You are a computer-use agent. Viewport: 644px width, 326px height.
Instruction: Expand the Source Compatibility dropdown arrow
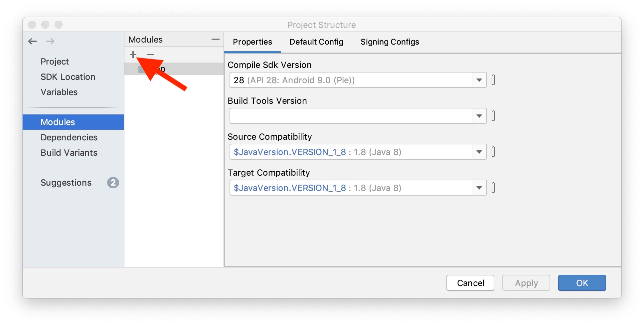[x=479, y=152]
